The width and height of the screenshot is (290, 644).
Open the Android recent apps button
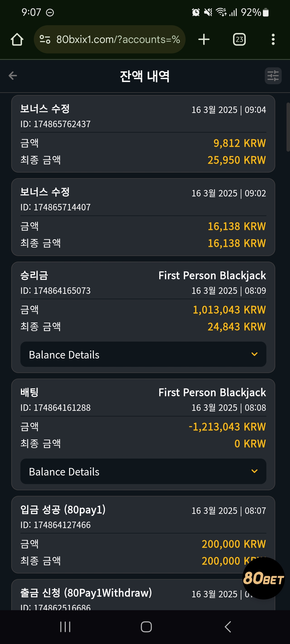point(65,627)
